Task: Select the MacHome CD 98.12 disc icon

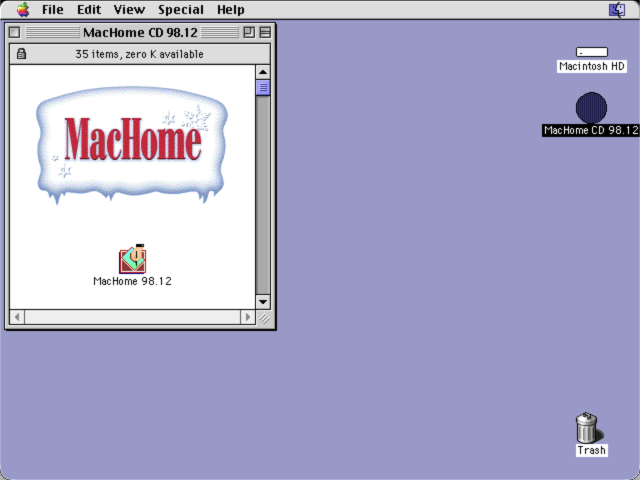Action: click(591, 108)
